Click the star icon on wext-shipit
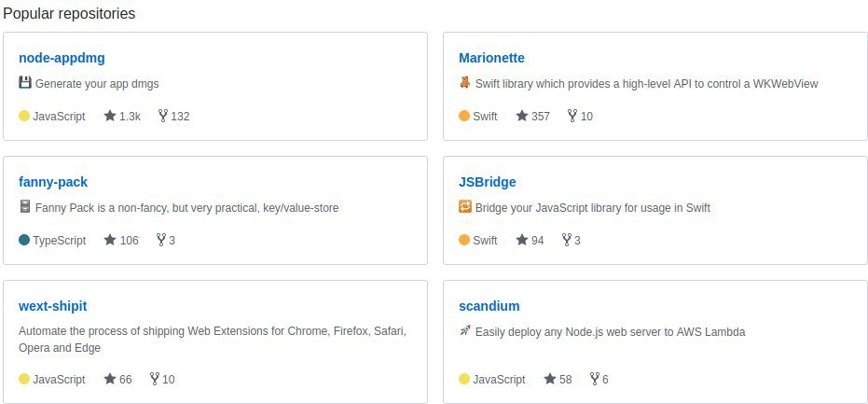 [110, 379]
